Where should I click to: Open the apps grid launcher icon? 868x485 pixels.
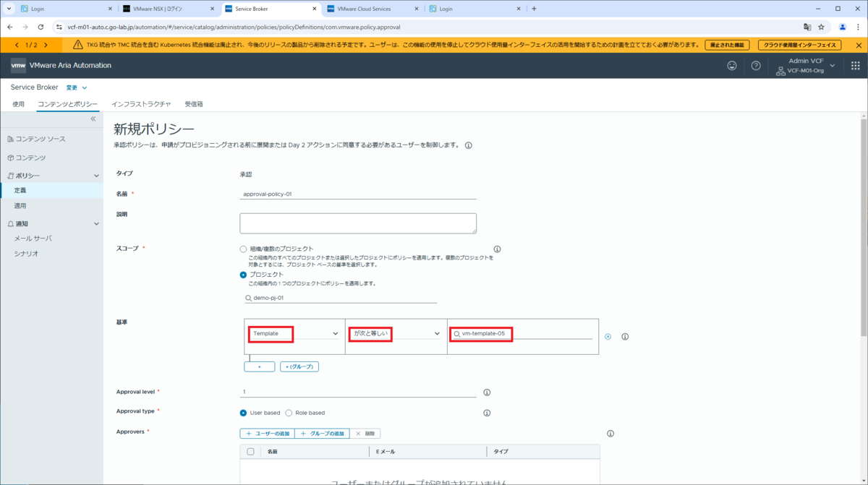pos(856,66)
